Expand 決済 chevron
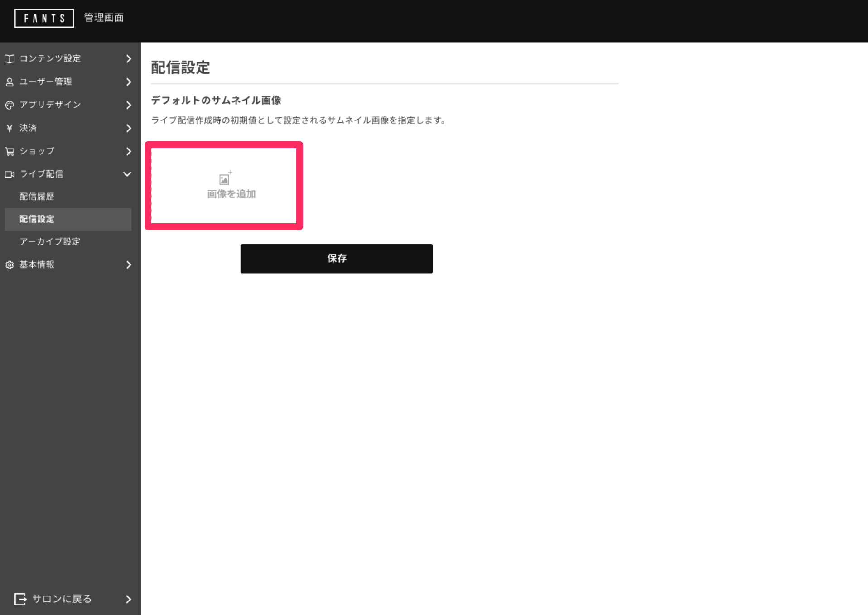Viewport: 868px width, 615px height. tap(129, 128)
